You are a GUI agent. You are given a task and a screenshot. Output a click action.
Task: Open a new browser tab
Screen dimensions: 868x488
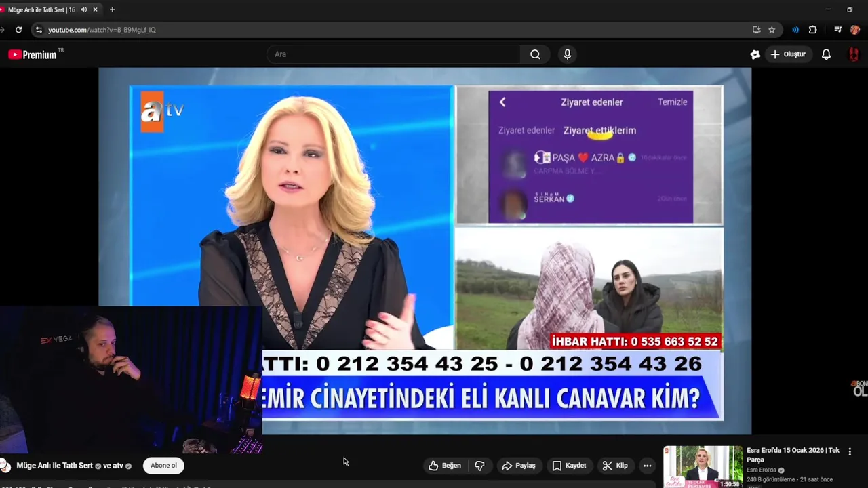[112, 9]
